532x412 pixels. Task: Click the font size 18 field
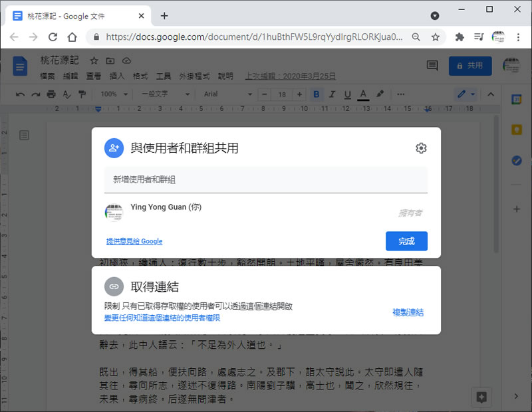click(x=282, y=94)
